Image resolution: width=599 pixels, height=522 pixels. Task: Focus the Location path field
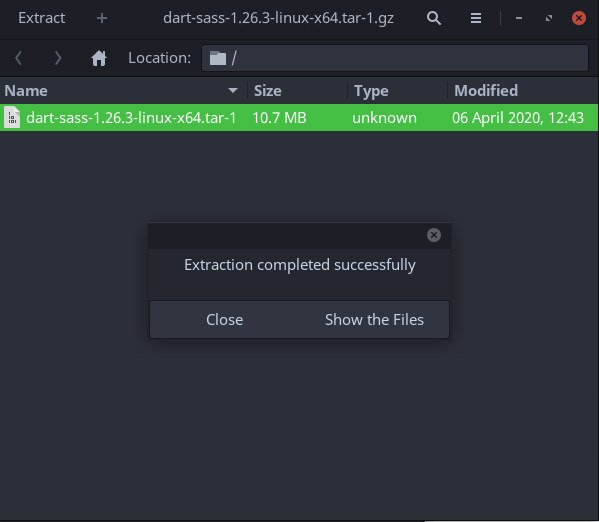(395, 58)
